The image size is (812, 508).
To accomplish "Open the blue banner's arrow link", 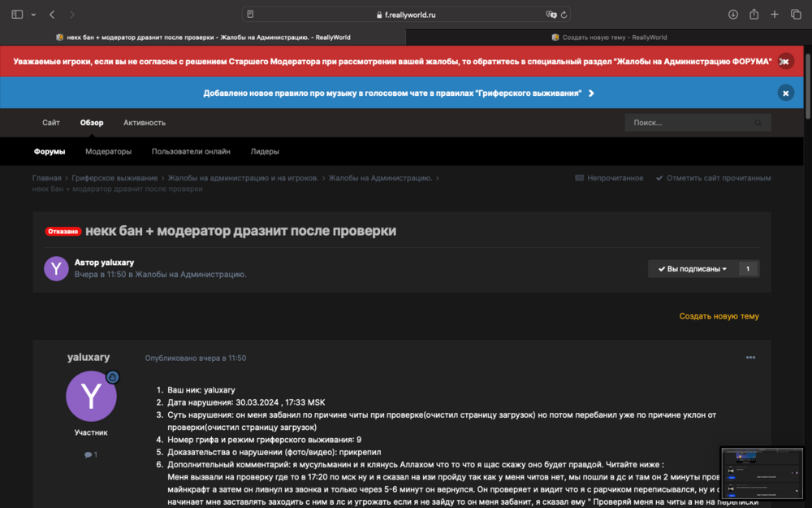I will pos(591,93).
